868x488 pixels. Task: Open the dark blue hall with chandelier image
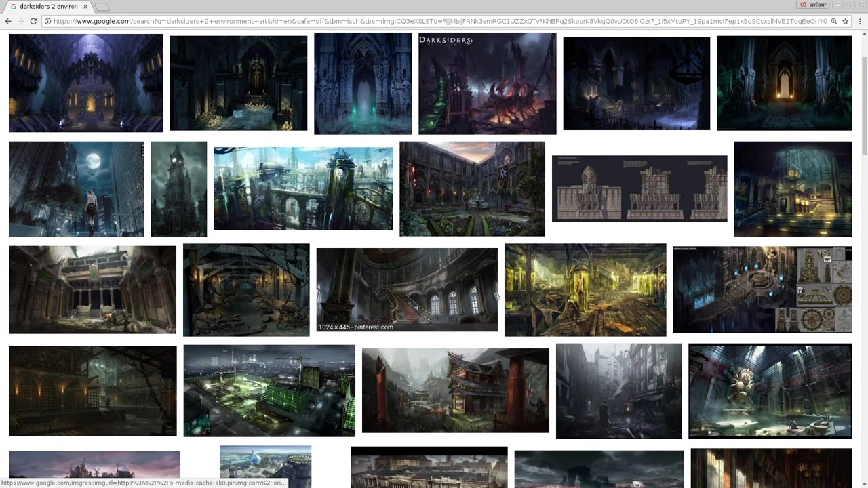(637, 83)
